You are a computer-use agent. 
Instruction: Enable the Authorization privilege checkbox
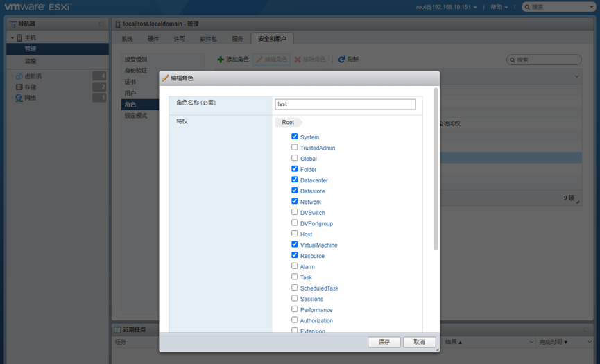click(294, 320)
